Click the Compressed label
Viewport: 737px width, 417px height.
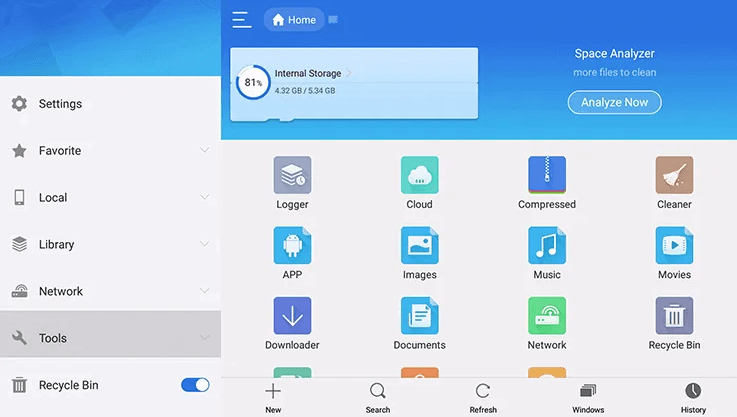coord(547,205)
